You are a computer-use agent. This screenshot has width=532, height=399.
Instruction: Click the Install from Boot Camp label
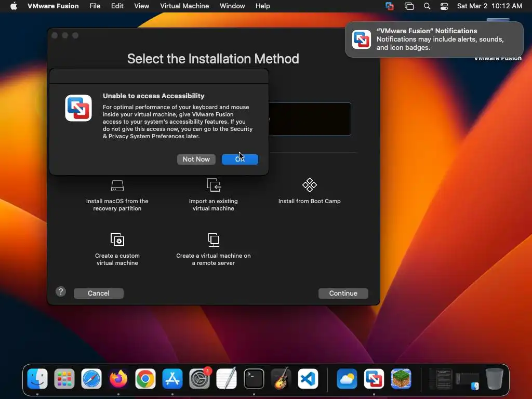[x=310, y=201]
